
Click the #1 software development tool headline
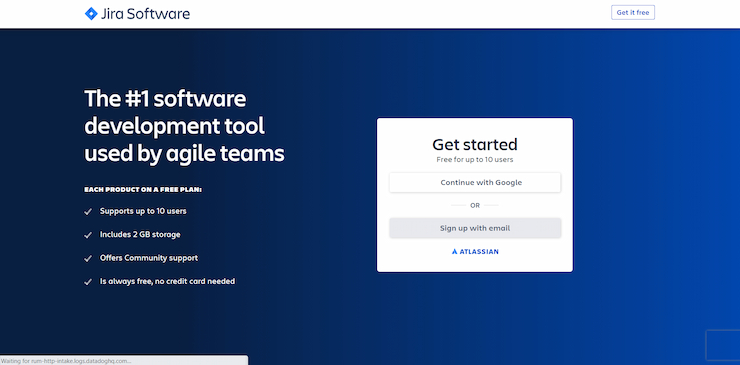click(184, 126)
